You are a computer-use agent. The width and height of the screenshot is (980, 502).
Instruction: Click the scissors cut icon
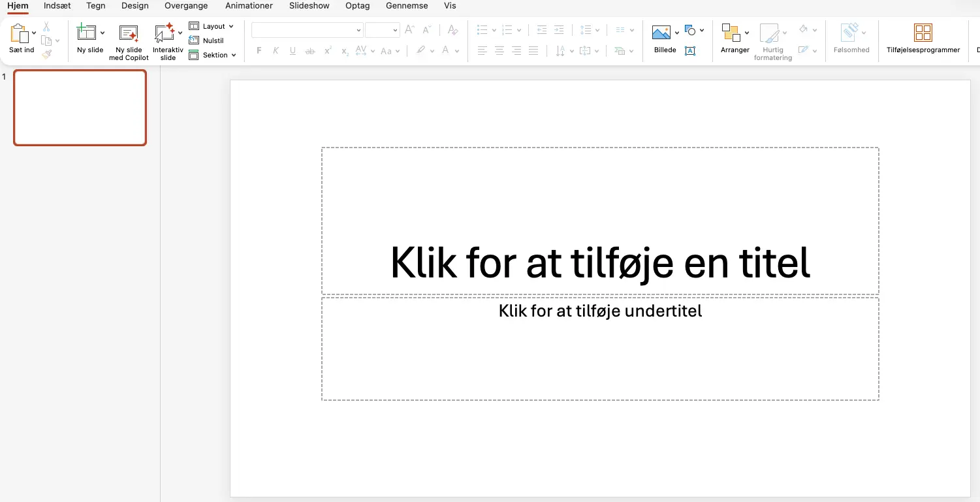[x=46, y=27]
